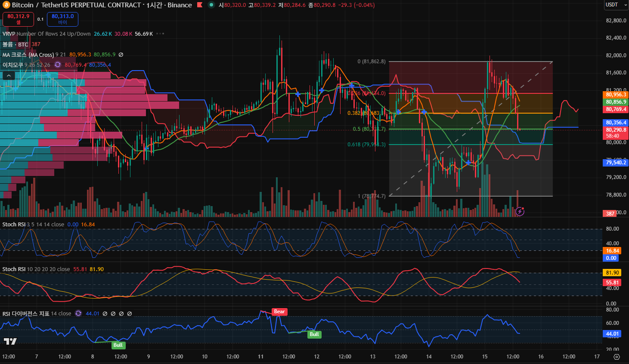Image resolution: width=629 pixels, height=364 pixels.
Task: Click the green Bull label near date 8
Action: (x=118, y=345)
